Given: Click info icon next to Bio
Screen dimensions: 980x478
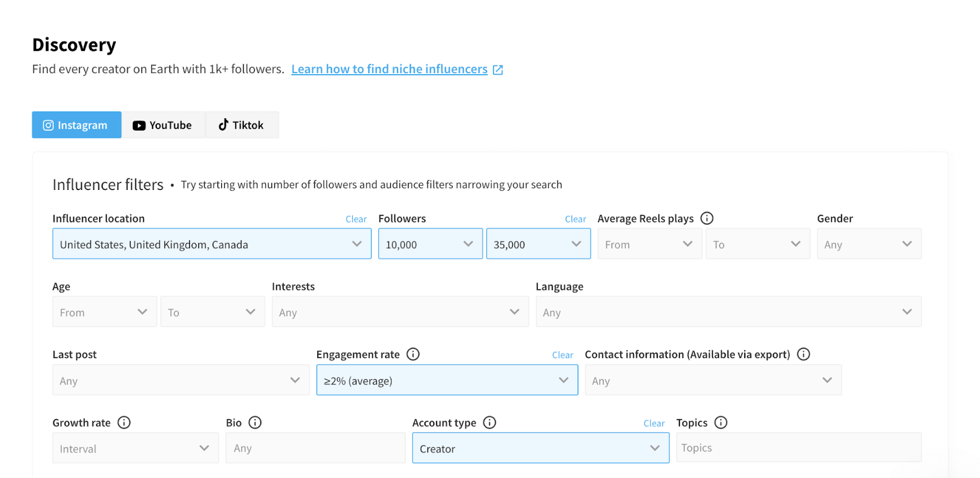Looking at the screenshot, I should coord(255,422).
